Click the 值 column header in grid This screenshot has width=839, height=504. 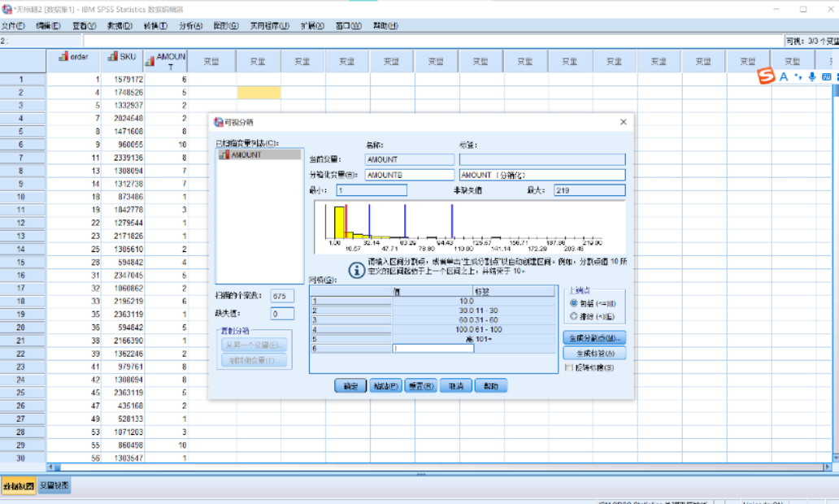click(433, 292)
